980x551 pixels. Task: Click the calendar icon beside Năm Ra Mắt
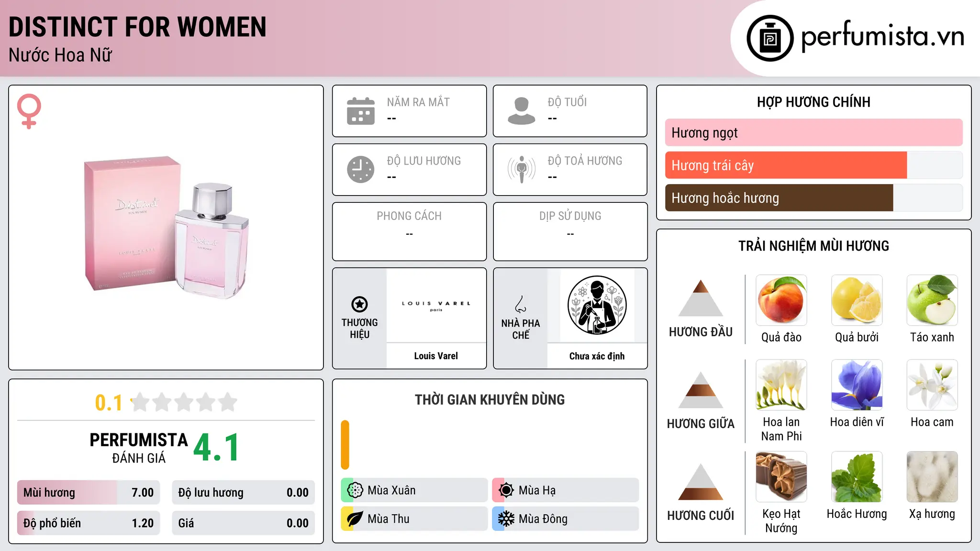pos(361,111)
